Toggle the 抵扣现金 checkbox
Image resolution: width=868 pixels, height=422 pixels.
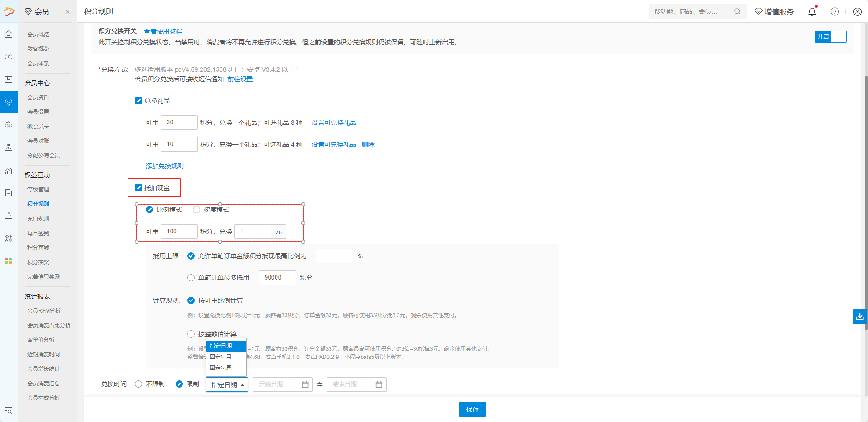click(x=138, y=188)
